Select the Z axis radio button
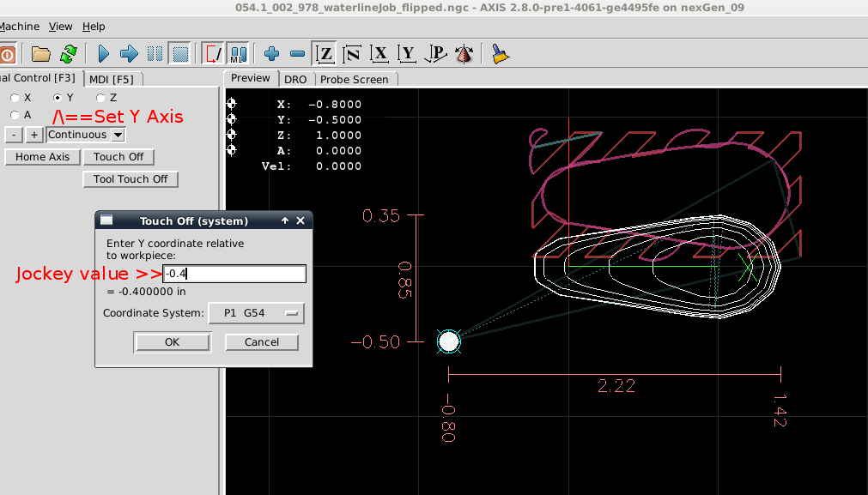 click(x=100, y=98)
